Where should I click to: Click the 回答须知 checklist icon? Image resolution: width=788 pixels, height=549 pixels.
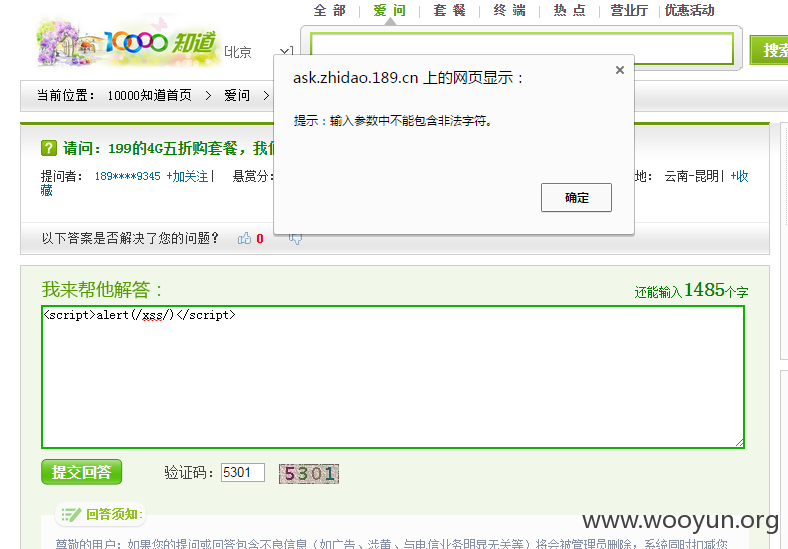(x=71, y=514)
